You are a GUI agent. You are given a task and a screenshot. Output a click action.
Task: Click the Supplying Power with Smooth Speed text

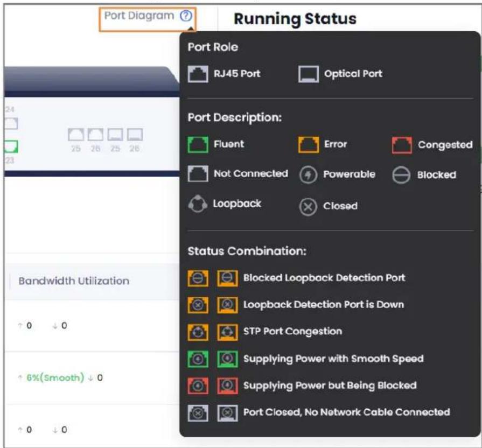333,359
